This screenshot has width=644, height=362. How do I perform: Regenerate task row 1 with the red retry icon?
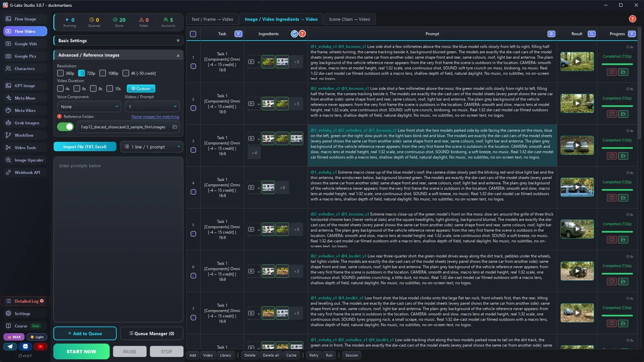point(611,72)
